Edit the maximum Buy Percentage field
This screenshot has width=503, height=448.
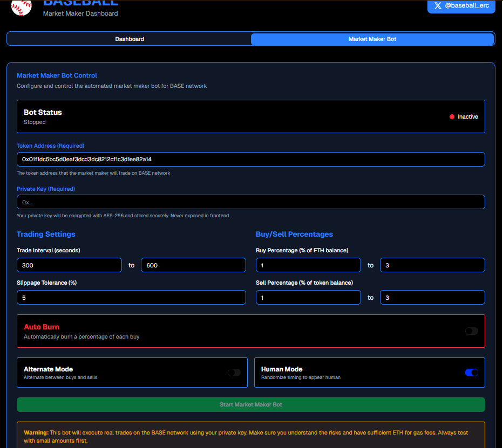(432, 265)
